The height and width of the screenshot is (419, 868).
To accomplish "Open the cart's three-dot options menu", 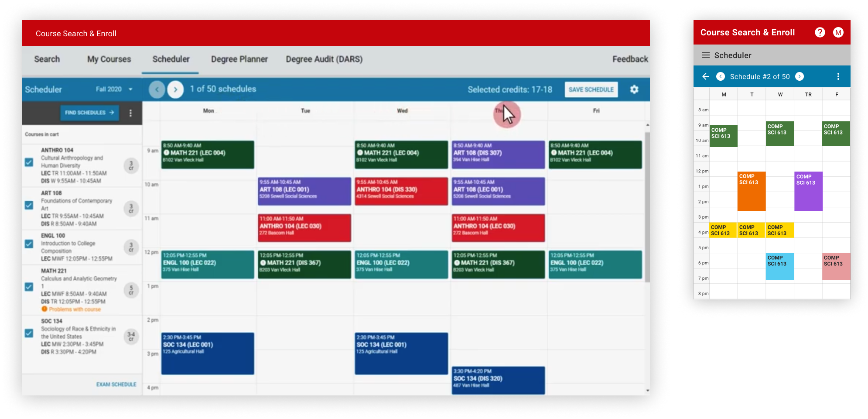I will coord(130,113).
